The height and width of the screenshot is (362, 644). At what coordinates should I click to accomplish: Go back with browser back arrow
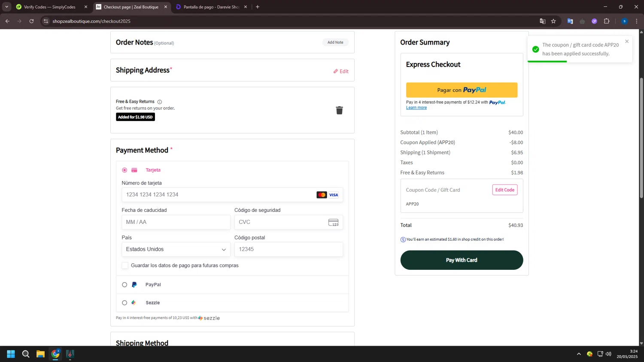click(7, 21)
